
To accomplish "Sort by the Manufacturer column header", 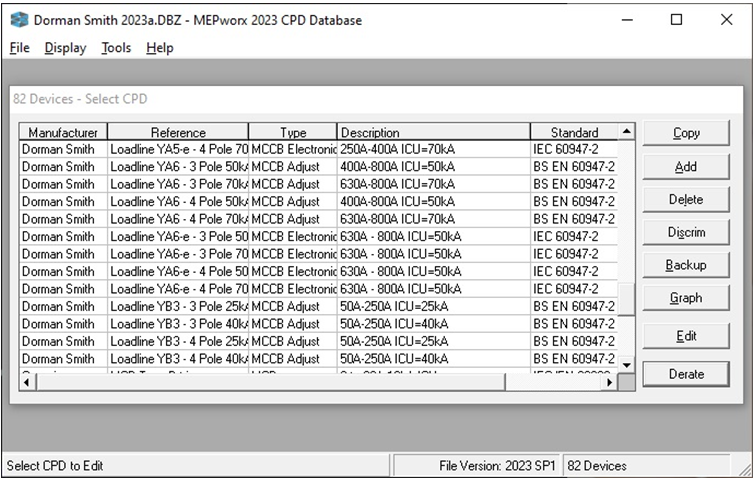I will click(63, 132).
